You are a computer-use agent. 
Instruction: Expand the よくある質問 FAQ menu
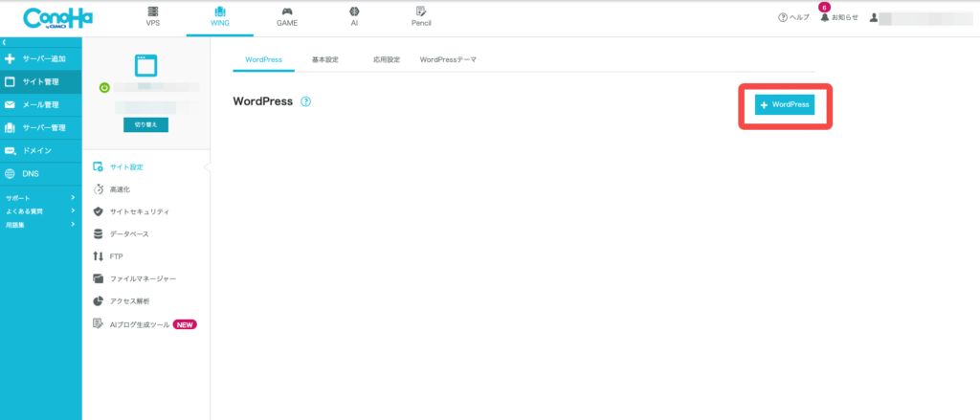40,211
